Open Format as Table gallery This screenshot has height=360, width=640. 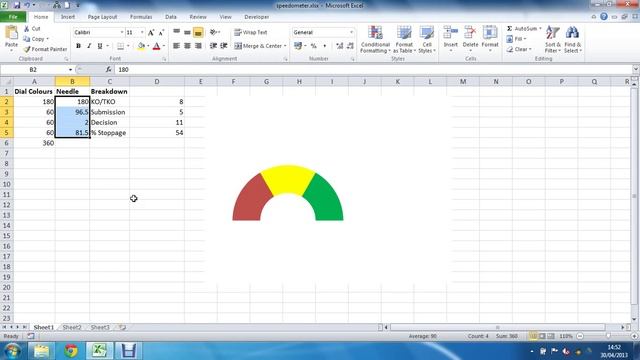(404, 39)
